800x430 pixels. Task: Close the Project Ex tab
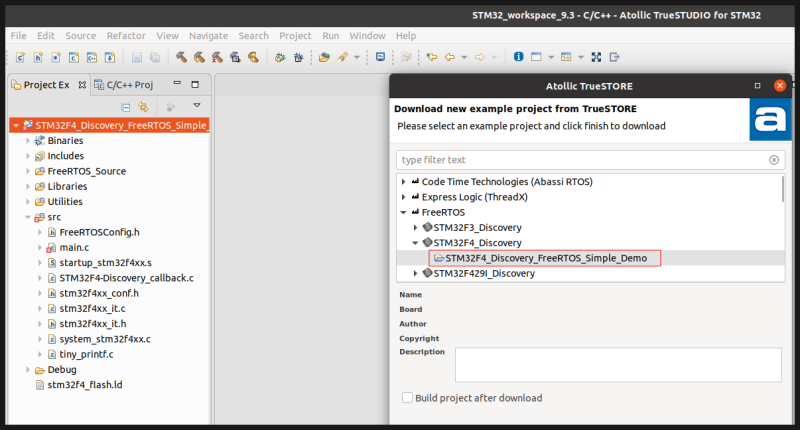pos(82,85)
